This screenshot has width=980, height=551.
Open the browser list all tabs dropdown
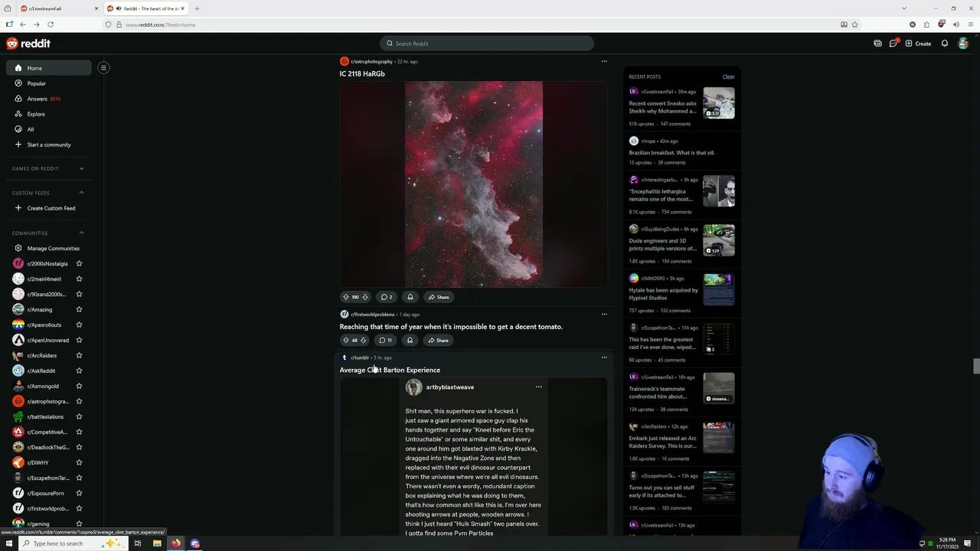coord(903,8)
